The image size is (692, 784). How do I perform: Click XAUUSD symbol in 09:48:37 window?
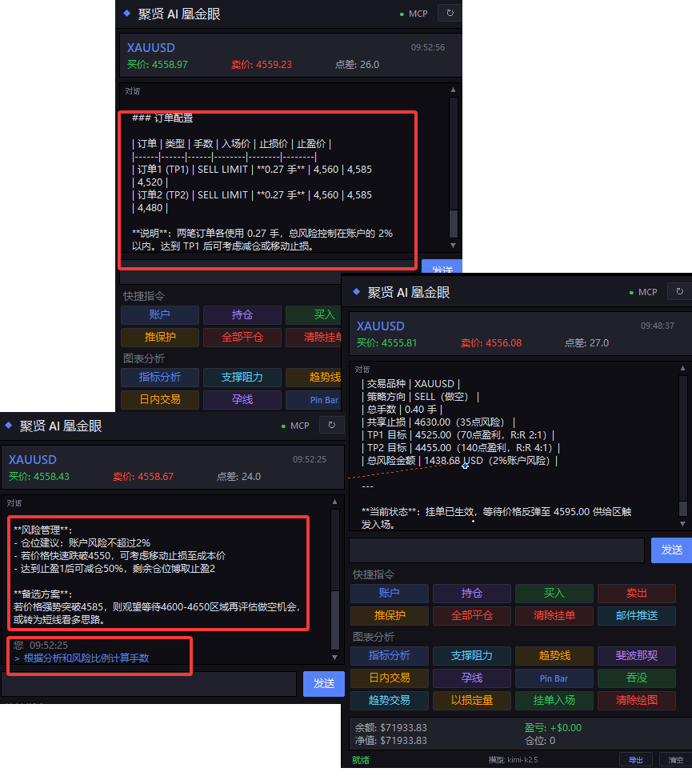coord(381,326)
